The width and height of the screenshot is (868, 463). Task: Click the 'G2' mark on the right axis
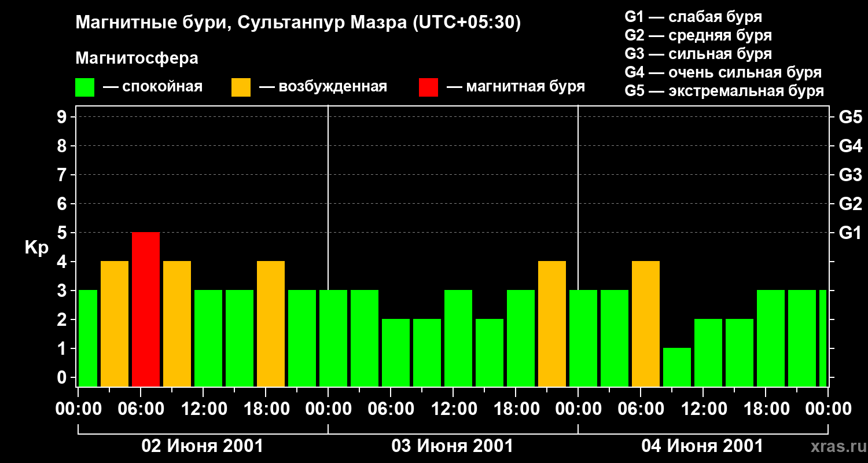click(x=851, y=204)
